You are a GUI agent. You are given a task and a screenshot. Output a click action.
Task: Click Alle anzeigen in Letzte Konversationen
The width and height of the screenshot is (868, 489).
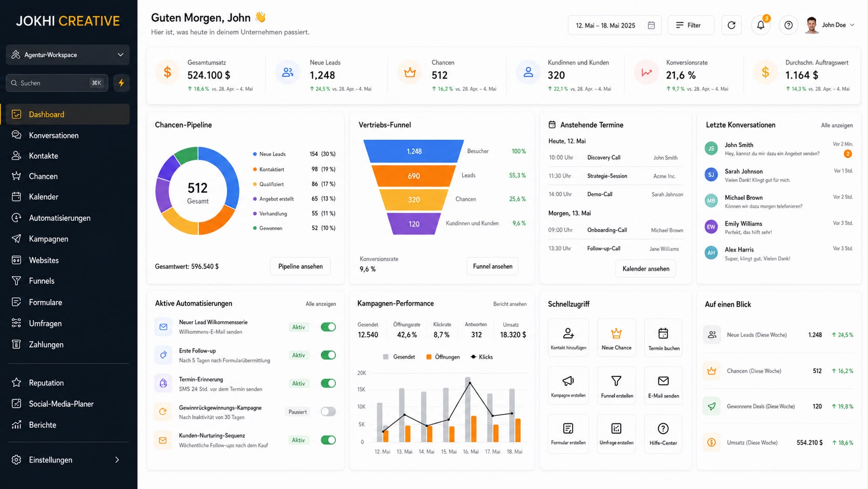pyautogui.click(x=837, y=125)
